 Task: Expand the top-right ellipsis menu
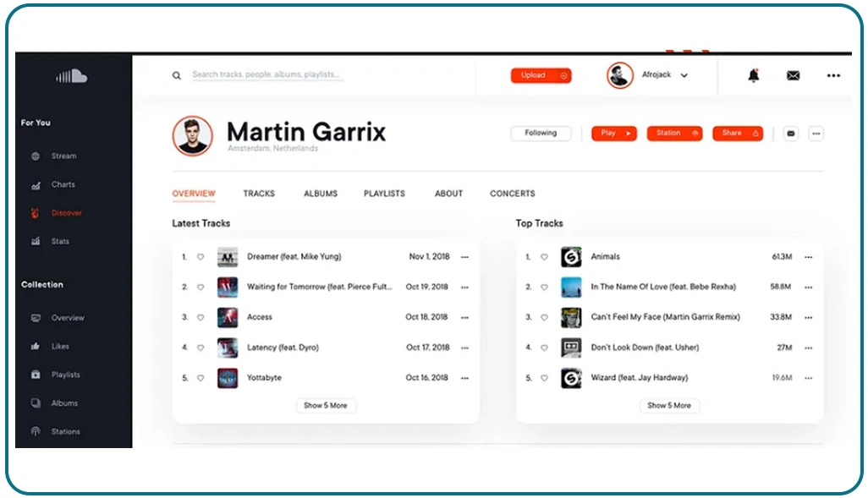833,75
